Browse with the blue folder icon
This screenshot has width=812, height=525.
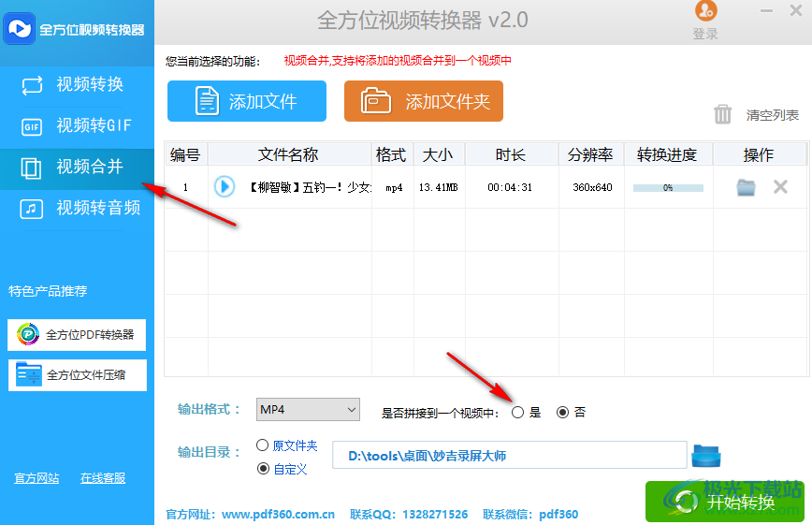click(x=706, y=456)
